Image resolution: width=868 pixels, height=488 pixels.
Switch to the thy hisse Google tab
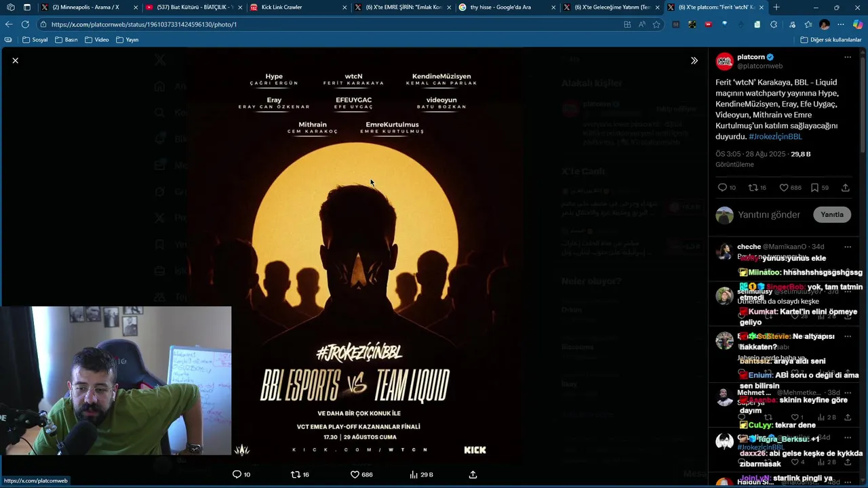(507, 7)
